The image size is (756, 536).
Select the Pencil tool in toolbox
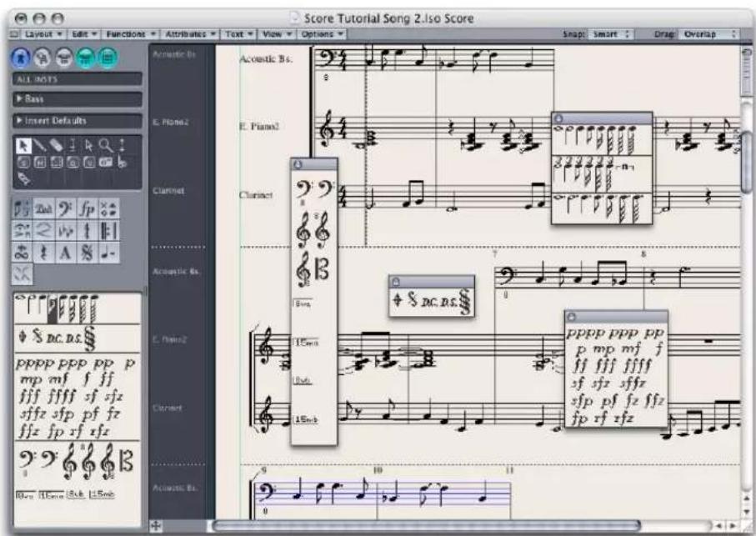[40, 146]
